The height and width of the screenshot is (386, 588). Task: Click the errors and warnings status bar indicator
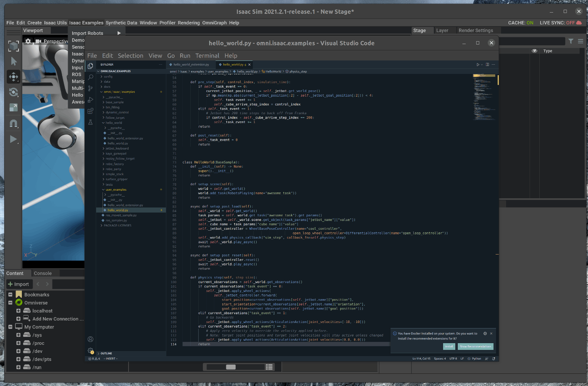pyautogui.click(x=94, y=359)
